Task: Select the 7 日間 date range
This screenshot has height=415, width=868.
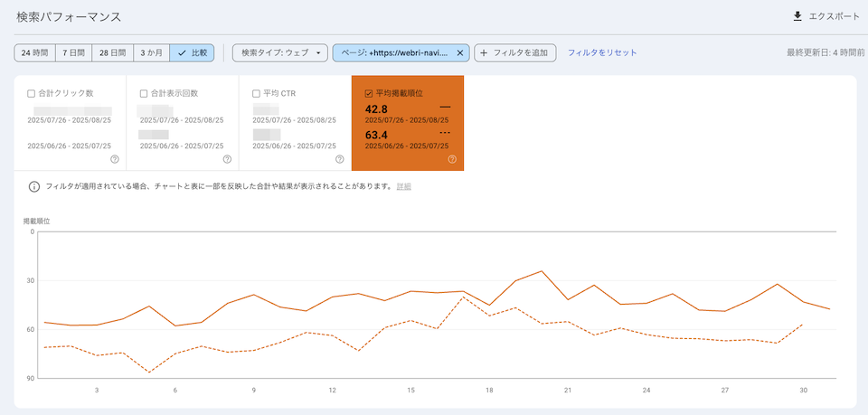Action: [x=73, y=53]
